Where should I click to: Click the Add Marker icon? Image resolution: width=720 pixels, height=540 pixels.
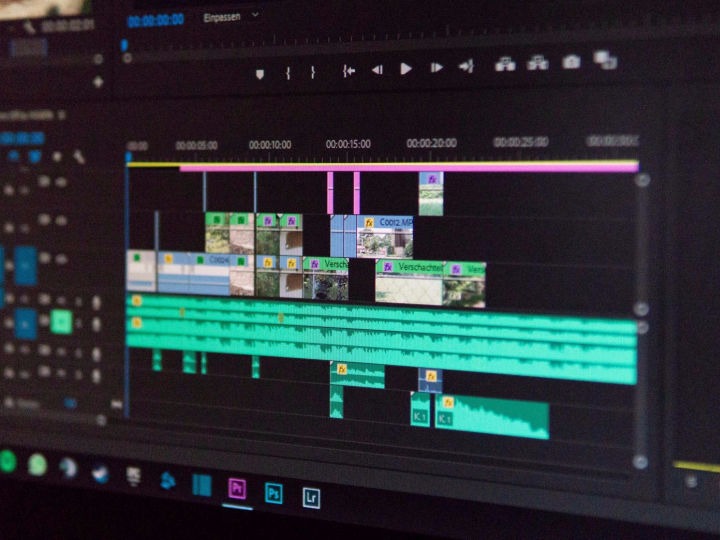[x=260, y=73]
